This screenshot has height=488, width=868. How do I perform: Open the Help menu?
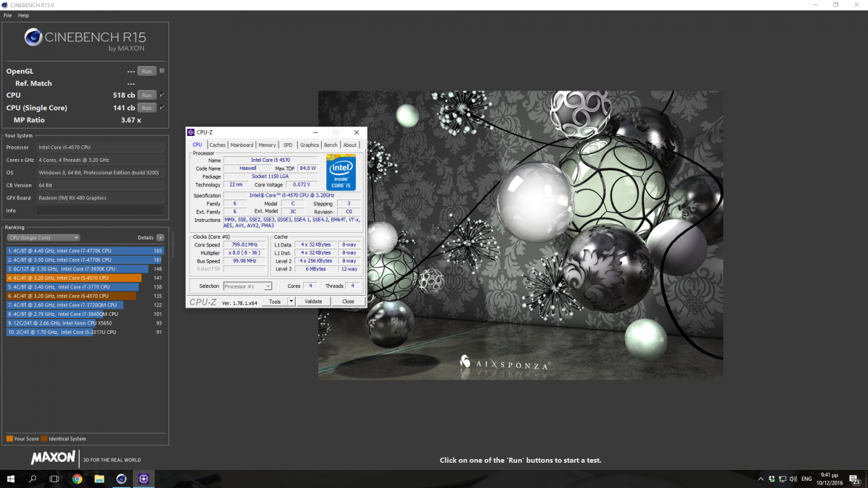tap(24, 15)
